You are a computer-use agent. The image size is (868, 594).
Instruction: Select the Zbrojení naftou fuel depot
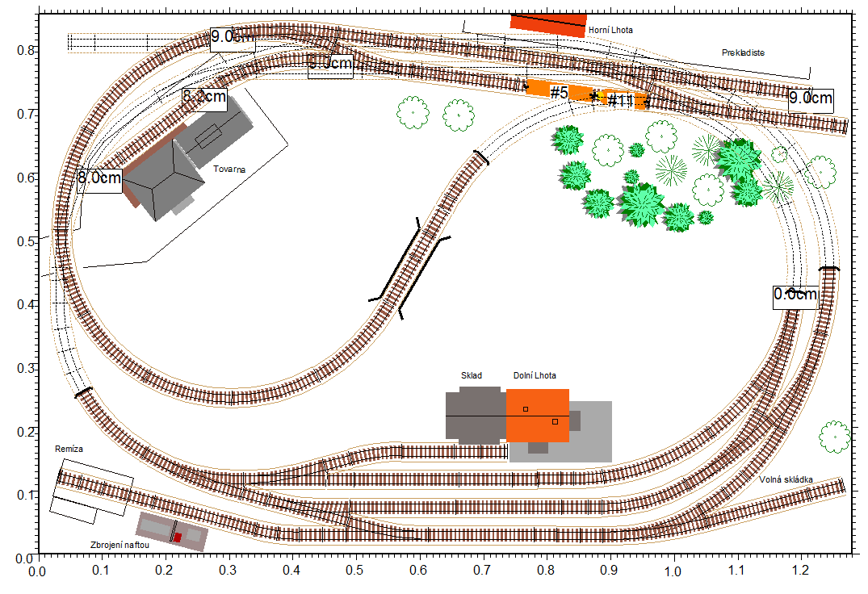[x=171, y=532]
